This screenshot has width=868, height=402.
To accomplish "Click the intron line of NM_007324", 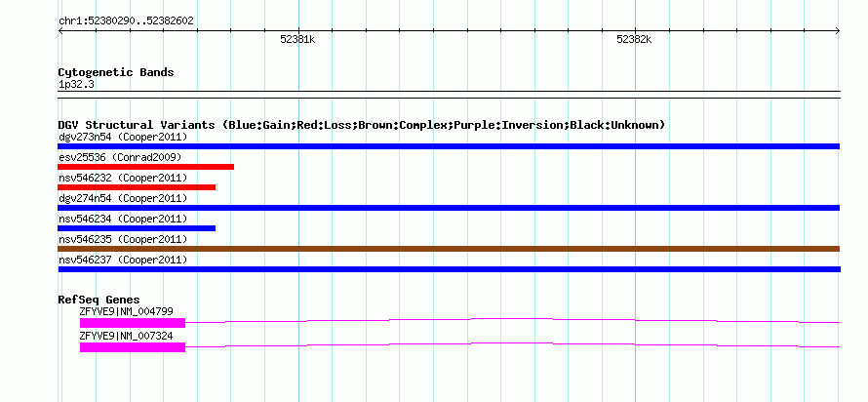I will tap(513, 344).
